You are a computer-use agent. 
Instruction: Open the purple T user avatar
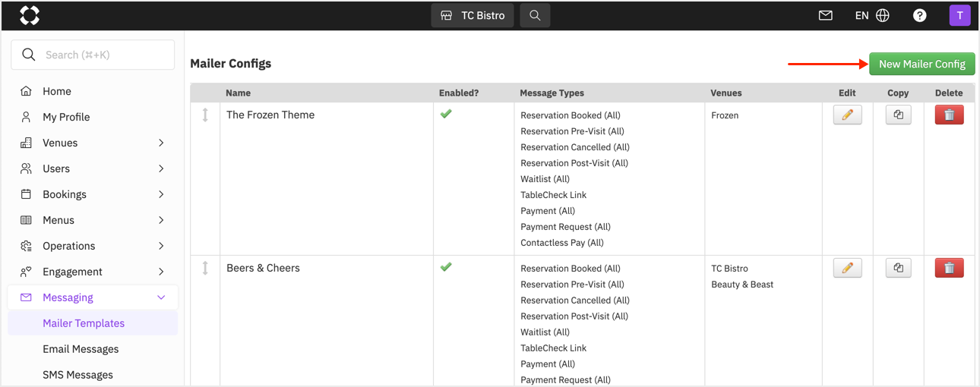[x=959, y=15]
